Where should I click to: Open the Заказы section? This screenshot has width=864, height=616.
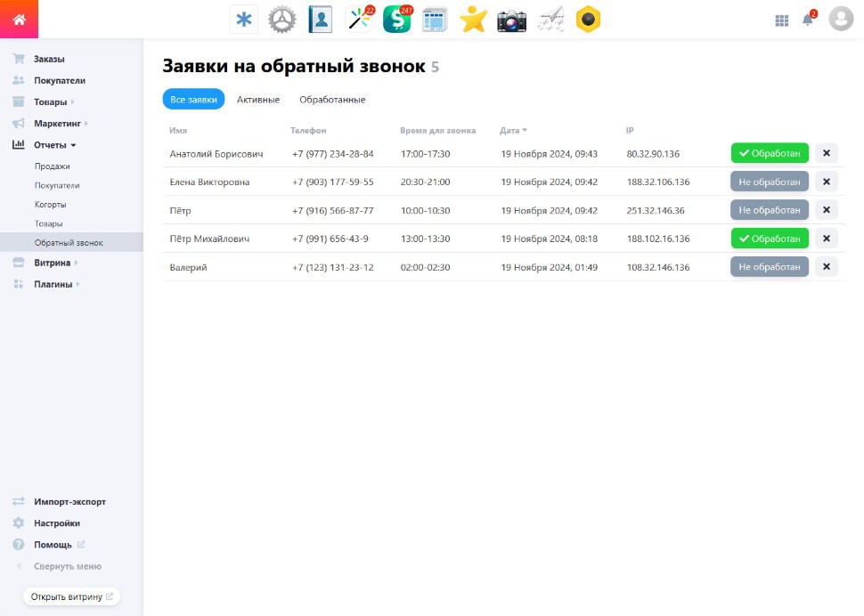(x=49, y=59)
